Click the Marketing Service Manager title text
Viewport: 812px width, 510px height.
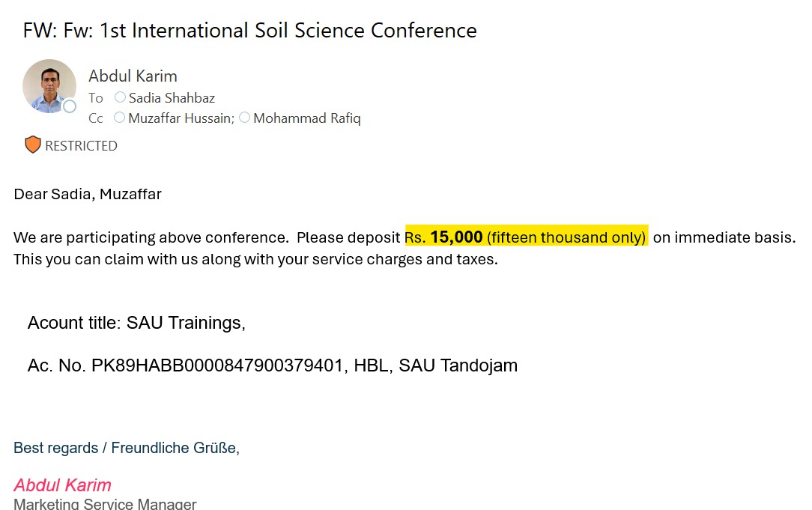105,504
